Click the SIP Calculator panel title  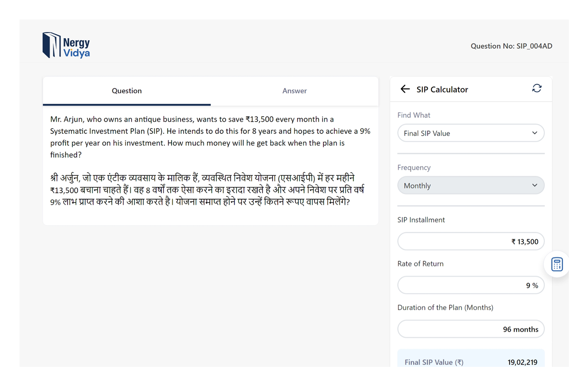[x=442, y=89]
